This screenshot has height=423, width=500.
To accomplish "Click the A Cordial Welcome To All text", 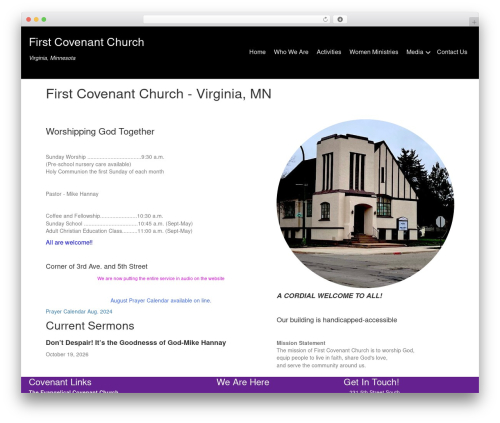I will click(x=329, y=296).
